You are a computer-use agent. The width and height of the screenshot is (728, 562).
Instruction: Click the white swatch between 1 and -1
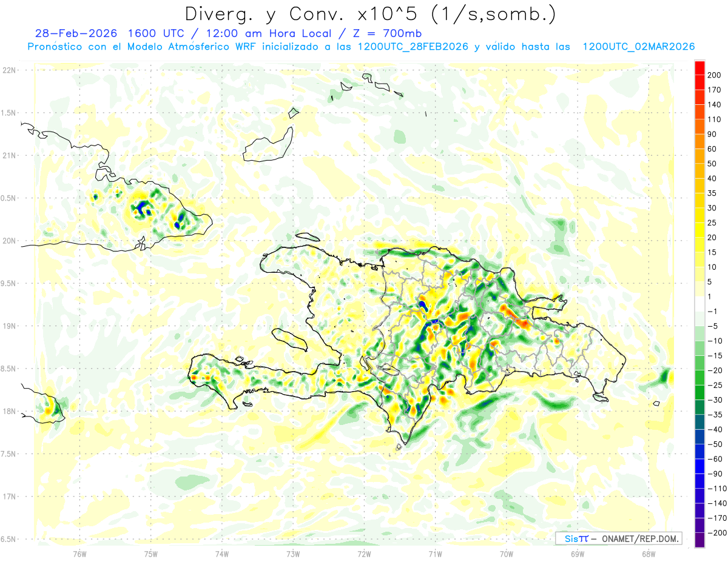point(699,304)
